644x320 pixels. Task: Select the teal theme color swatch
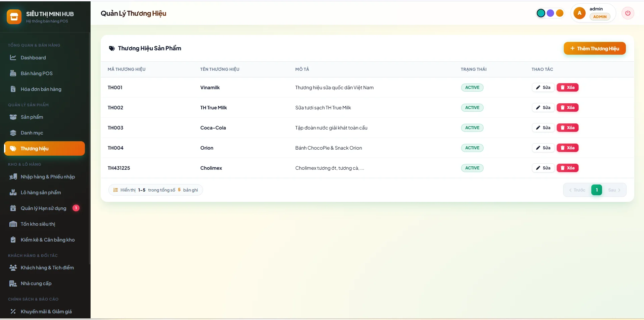click(x=541, y=13)
